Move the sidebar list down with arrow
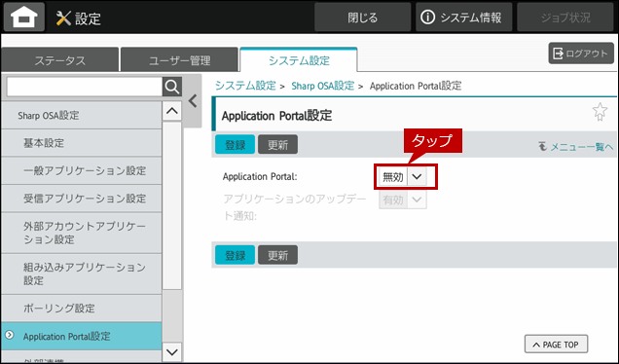The image size is (619, 364). point(172,351)
